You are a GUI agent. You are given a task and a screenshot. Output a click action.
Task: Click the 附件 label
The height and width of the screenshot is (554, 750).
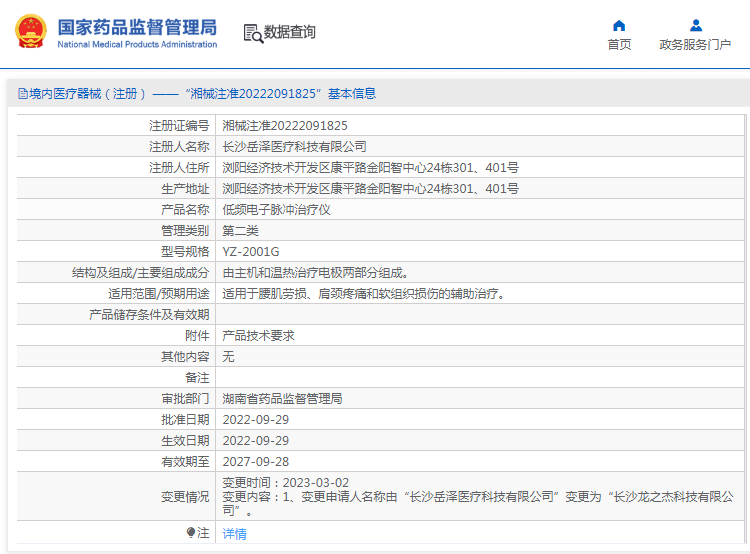pyautogui.click(x=198, y=336)
